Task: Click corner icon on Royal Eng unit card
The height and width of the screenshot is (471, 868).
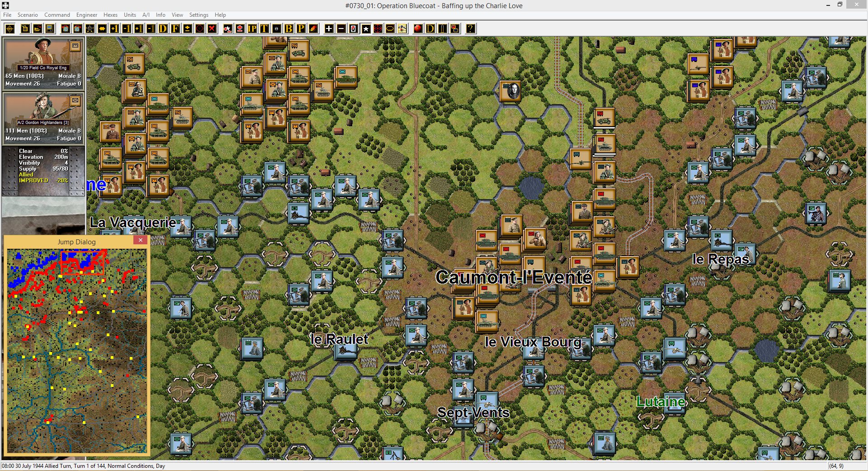Action: 75,46
